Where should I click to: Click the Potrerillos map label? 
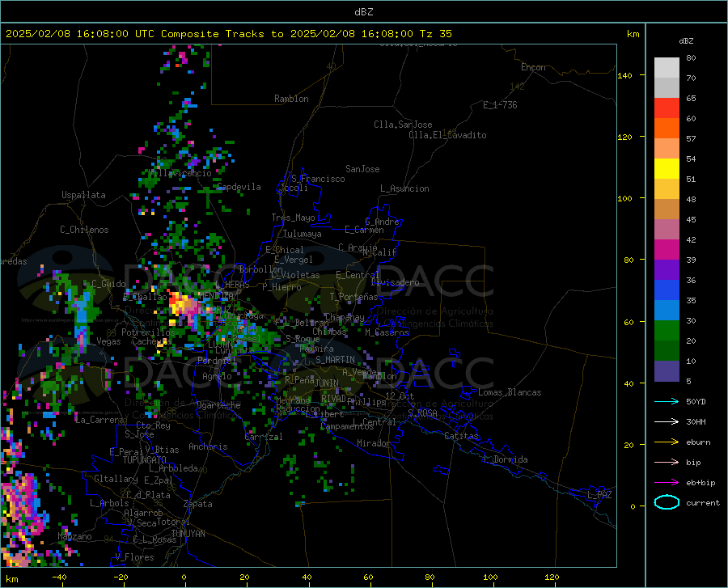coord(148,332)
